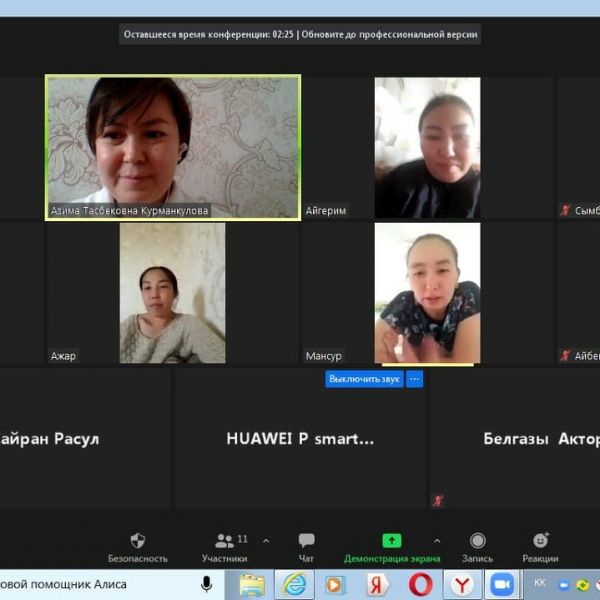Viewport: 600px width, 600px height.
Task: Open the Реакции reactions menu
Action: pyautogui.click(x=540, y=541)
